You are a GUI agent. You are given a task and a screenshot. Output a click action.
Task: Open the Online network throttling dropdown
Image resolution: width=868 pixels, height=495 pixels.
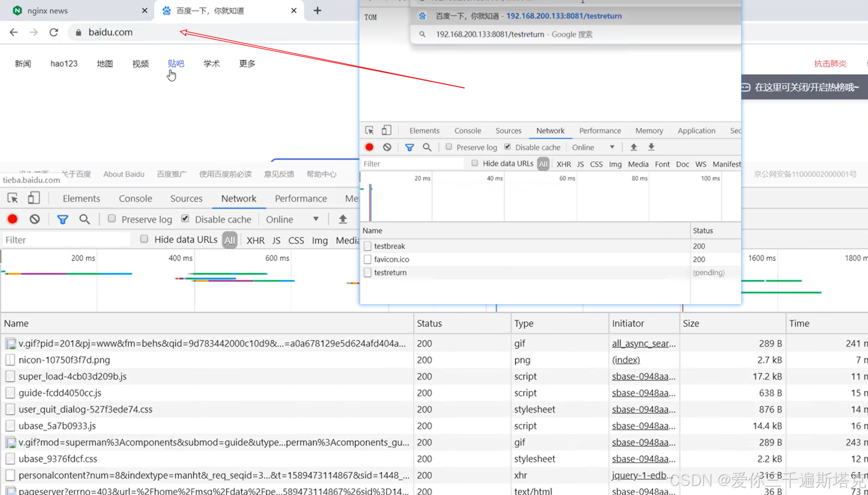tap(594, 147)
